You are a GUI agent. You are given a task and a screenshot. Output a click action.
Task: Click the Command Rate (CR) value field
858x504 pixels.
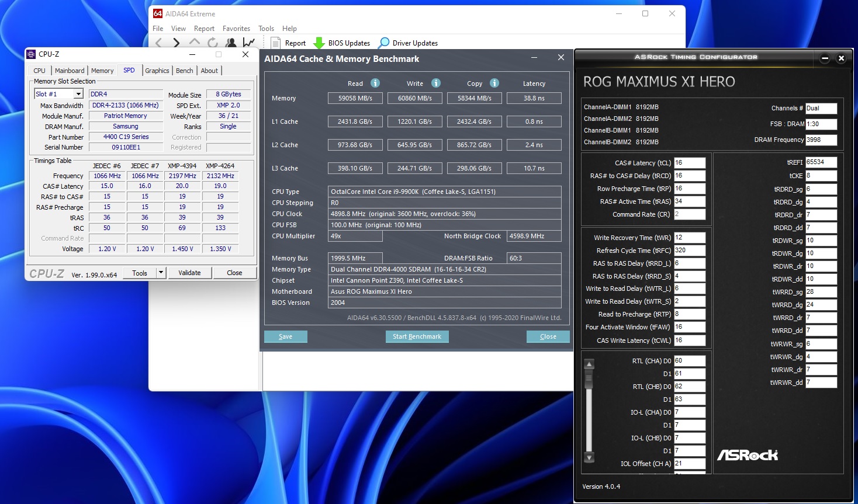[690, 214]
